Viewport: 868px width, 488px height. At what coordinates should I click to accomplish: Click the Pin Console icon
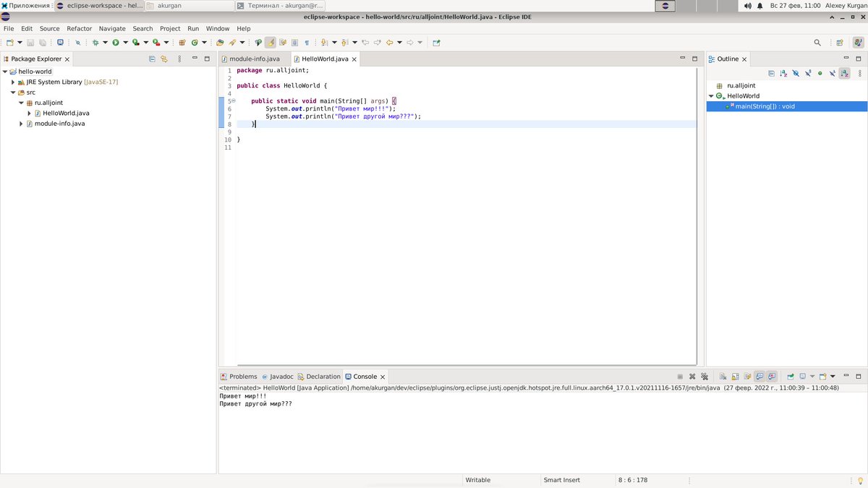point(791,377)
